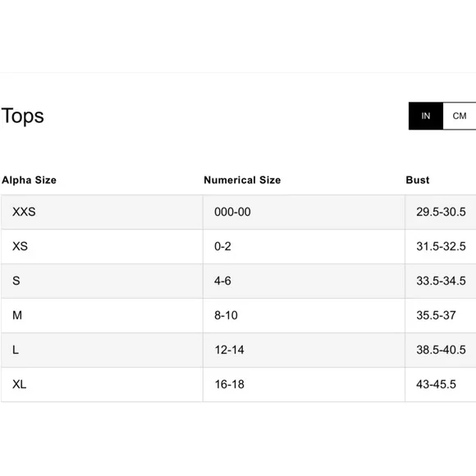Select the Tops heading

pyautogui.click(x=23, y=116)
